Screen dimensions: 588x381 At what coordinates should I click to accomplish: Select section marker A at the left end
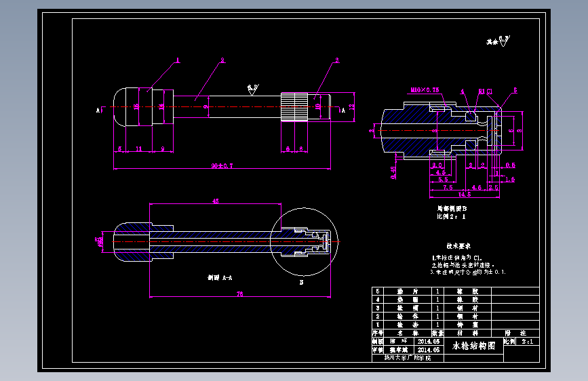click(x=98, y=111)
